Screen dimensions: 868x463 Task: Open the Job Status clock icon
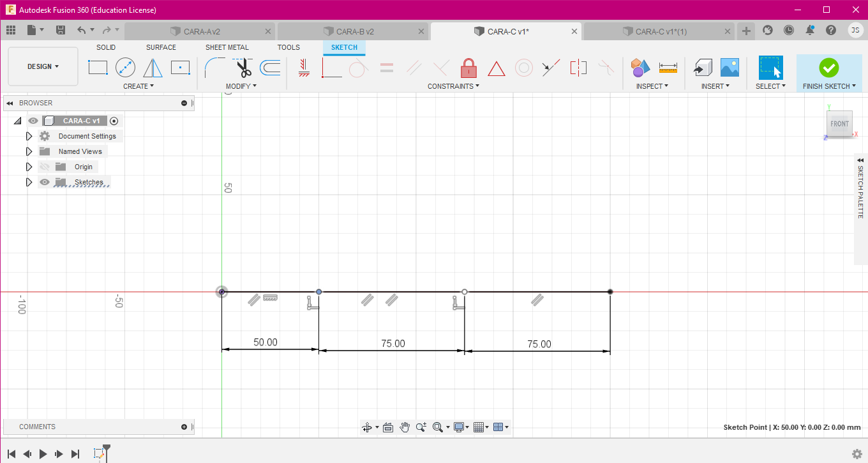click(x=789, y=30)
